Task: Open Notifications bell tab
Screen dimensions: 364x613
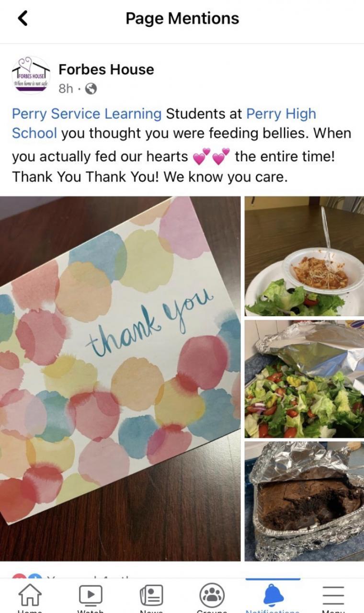Action: point(273,596)
